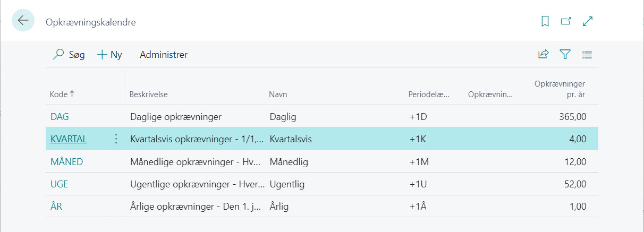
Task: Open the Beskrivelse column header menu
Action: [x=149, y=94]
